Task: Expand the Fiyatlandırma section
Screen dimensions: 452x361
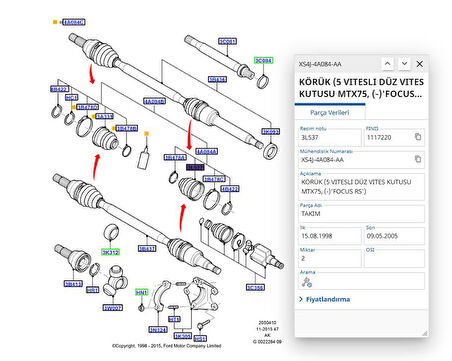Action: tap(325, 299)
